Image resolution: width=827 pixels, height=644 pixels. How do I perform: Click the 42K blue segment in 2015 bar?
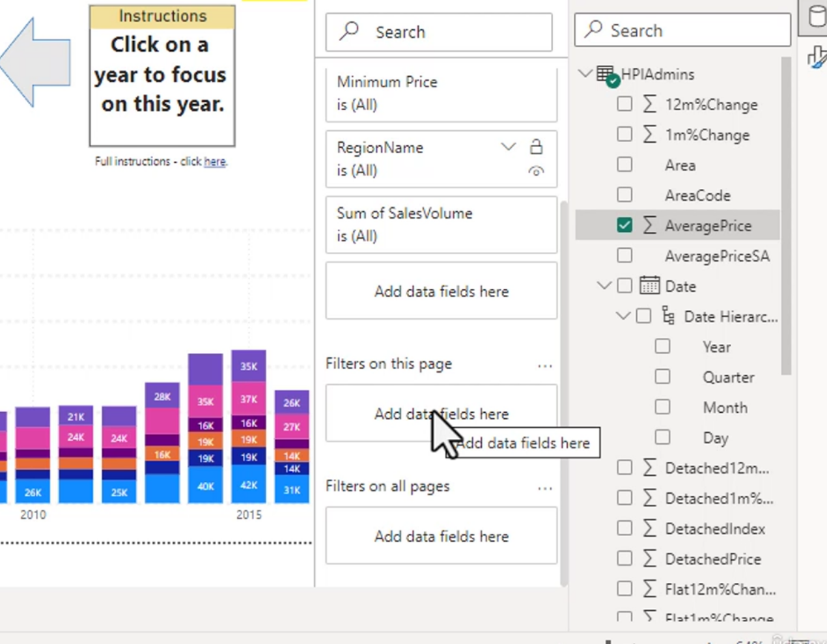click(249, 483)
